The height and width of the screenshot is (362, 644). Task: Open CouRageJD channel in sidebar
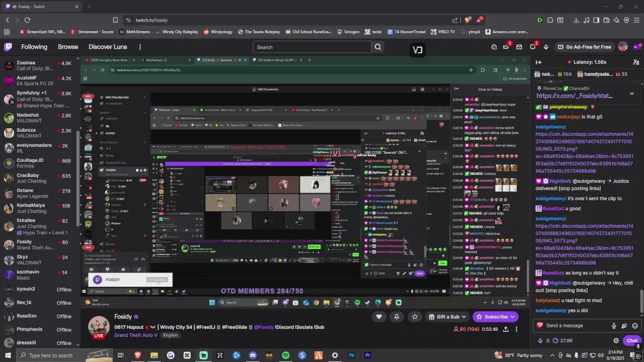click(x=38, y=163)
